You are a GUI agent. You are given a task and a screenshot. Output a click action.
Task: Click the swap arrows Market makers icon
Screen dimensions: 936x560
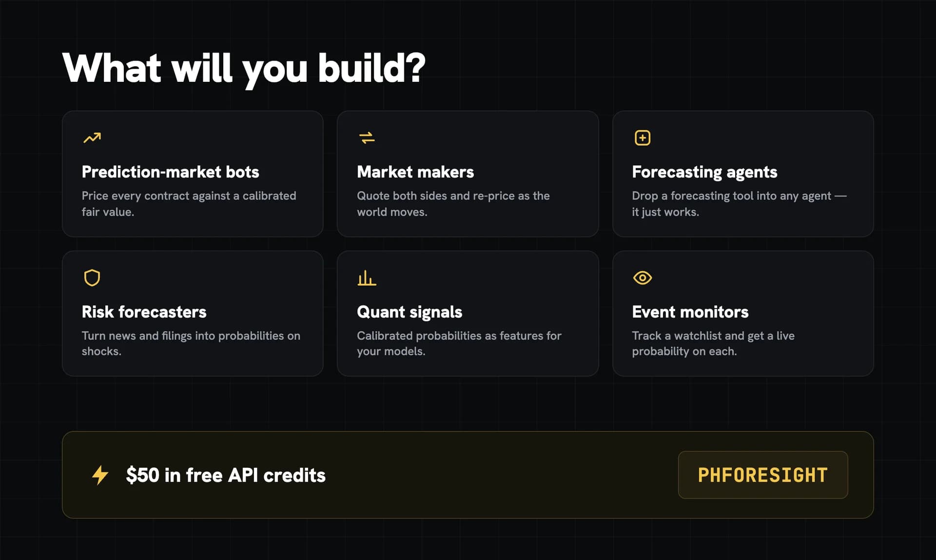pos(367,138)
